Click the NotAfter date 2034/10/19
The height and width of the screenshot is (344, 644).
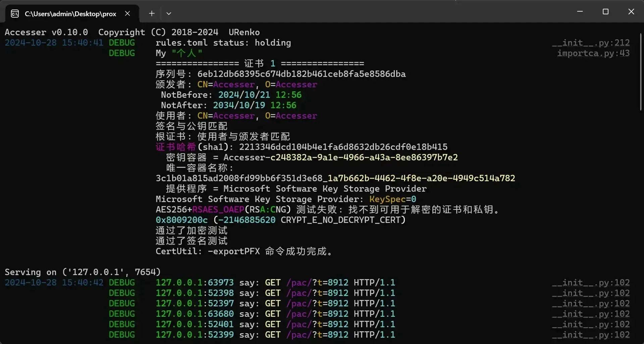pos(239,105)
